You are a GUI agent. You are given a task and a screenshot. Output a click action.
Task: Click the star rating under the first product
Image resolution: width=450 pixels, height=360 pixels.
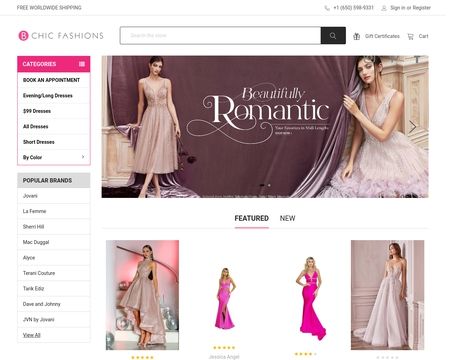[x=142, y=357]
